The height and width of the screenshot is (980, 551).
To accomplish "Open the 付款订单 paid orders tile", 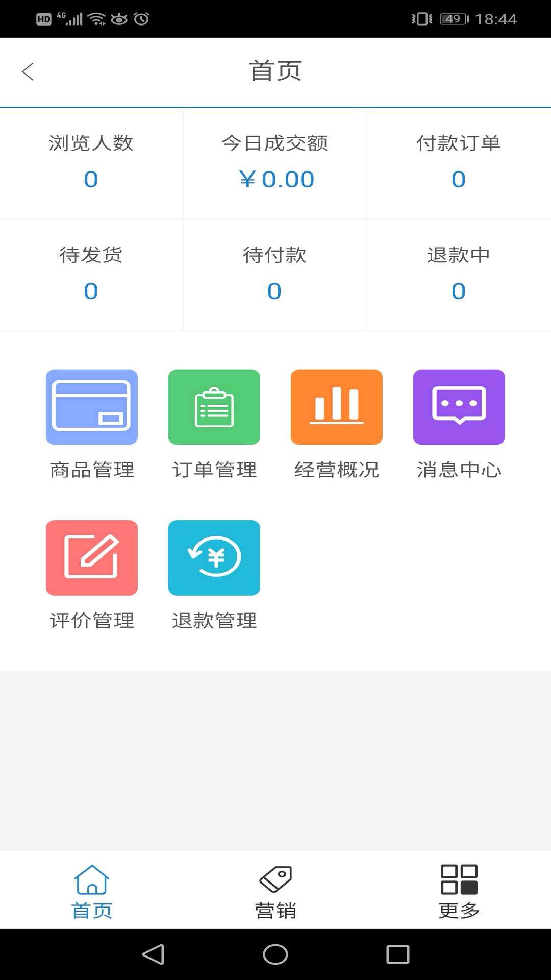I will 459,163.
